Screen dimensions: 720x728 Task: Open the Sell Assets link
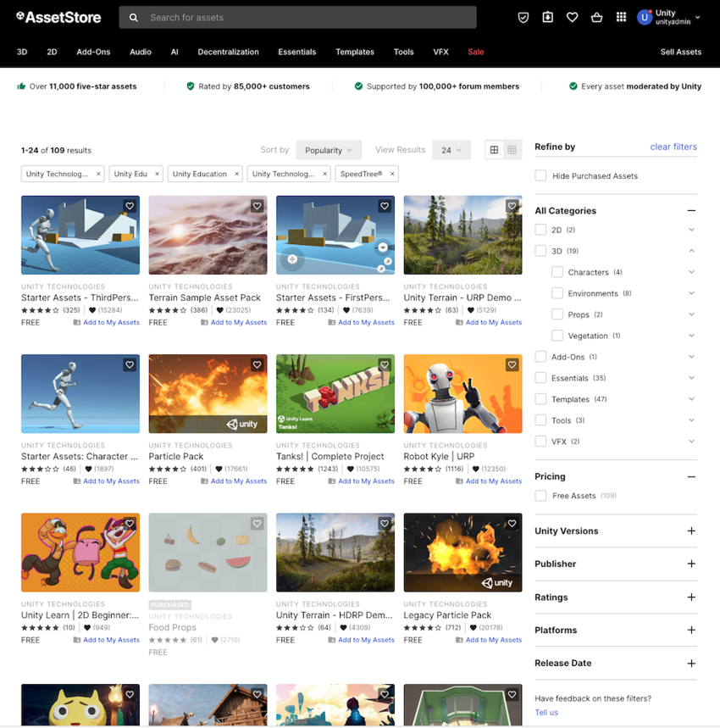(680, 52)
